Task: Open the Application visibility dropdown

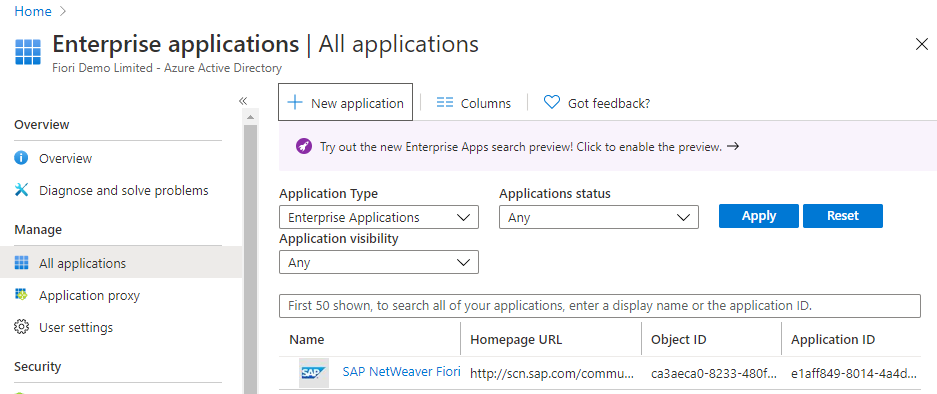Action: pyautogui.click(x=379, y=262)
